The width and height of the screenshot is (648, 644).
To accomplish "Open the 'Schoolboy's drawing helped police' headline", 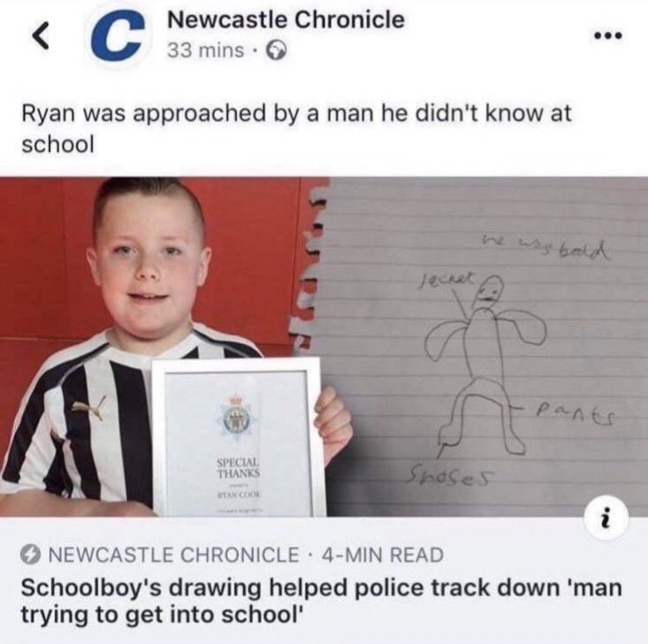I will 321,601.
